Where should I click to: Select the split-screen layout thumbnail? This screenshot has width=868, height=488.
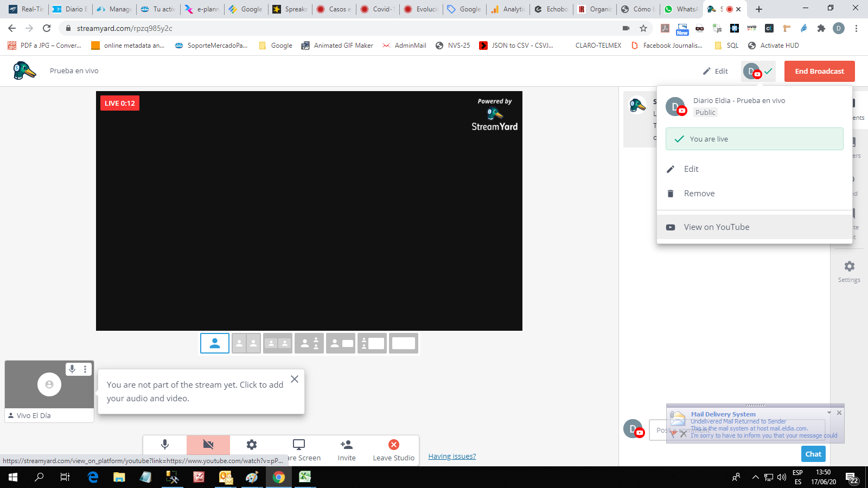click(246, 343)
